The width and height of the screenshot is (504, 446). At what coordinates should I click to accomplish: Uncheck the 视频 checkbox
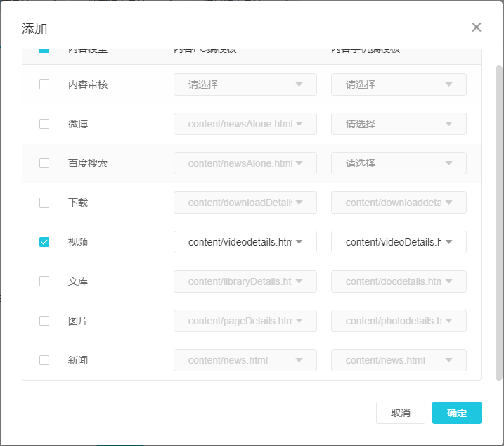point(44,242)
